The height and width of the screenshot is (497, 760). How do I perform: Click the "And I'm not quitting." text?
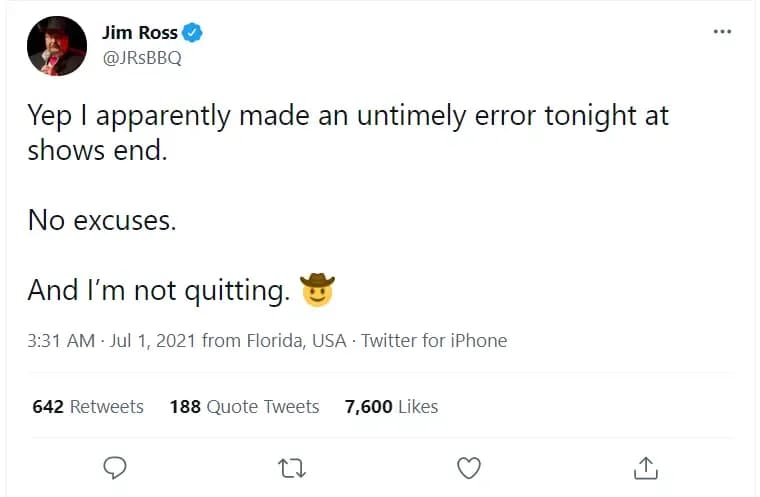pyautogui.click(x=158, y=290)
